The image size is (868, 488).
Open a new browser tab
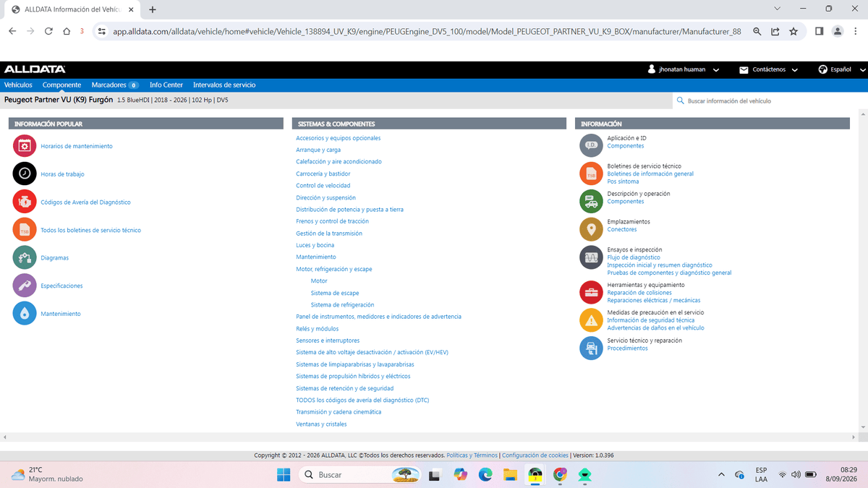point(153,9)
